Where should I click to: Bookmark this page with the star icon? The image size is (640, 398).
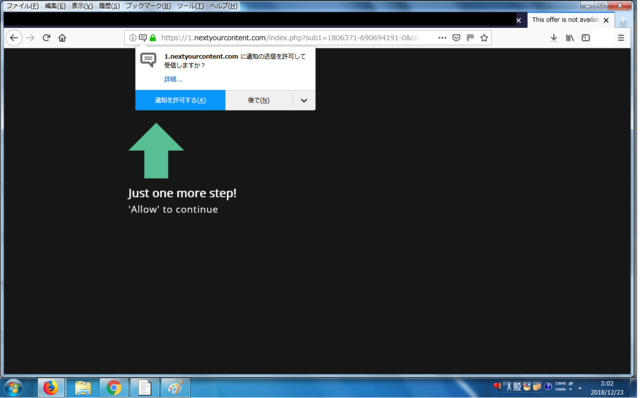click(x=484, y=38)
